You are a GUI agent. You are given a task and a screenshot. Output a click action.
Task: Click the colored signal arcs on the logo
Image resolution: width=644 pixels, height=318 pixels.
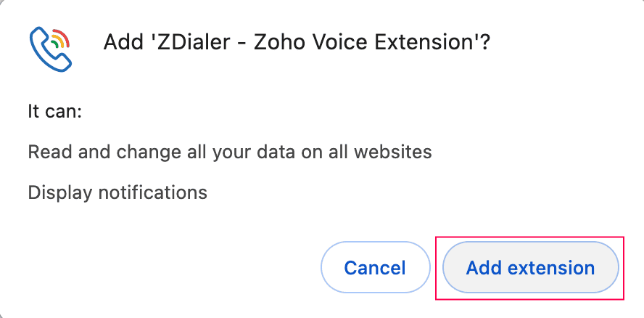coord(59,38)
